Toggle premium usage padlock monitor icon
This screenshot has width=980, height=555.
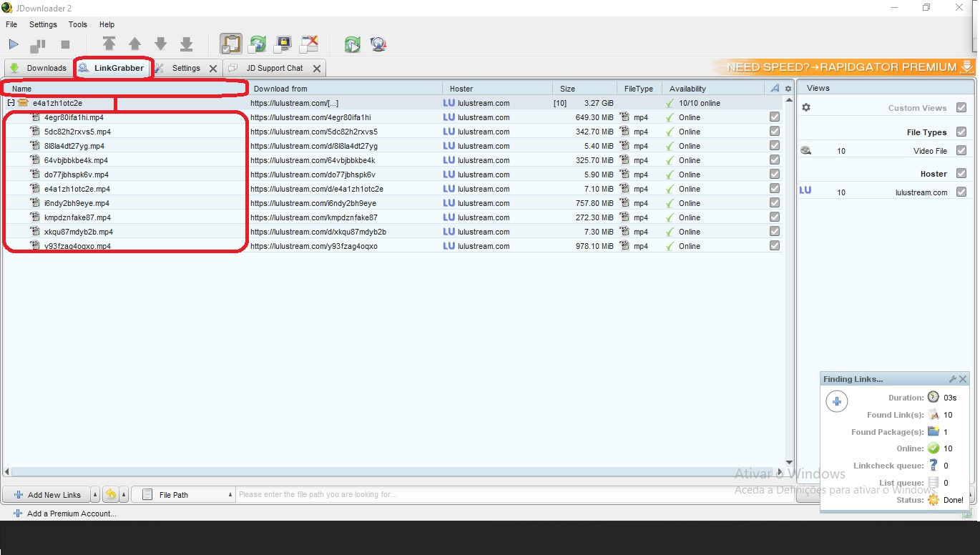[283, 44]
